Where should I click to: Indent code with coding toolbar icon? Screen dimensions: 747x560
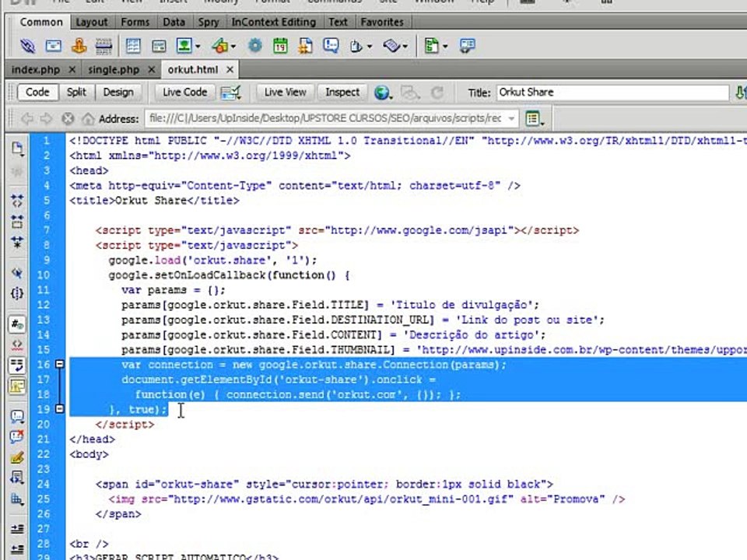point(17,529)
